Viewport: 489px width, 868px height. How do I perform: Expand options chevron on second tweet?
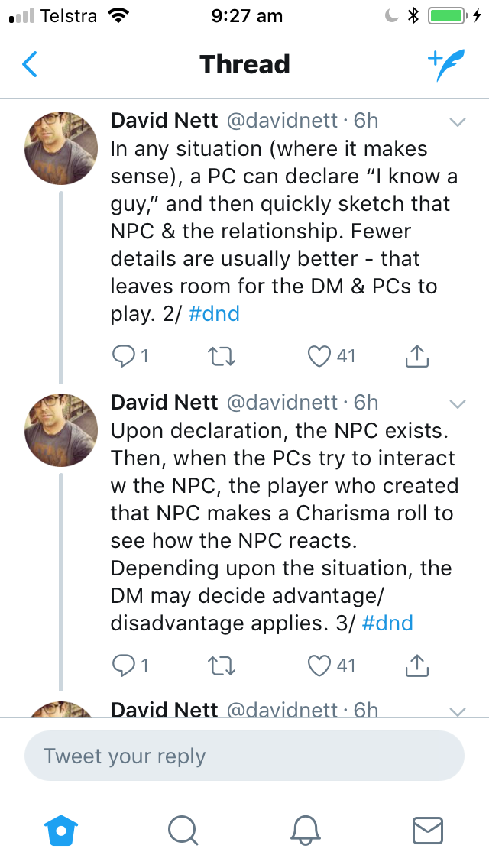[458, 403]
